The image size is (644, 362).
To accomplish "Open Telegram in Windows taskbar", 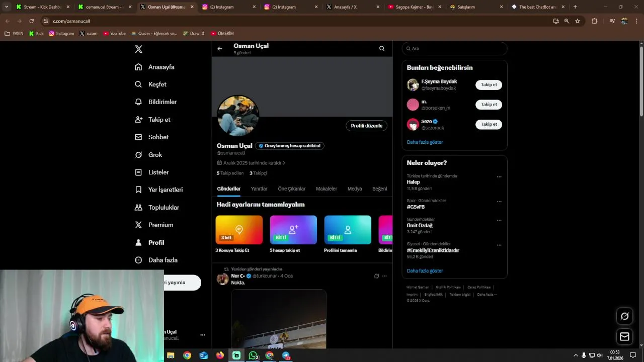I will [x=286, y=355].
